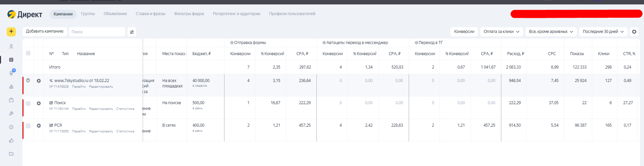Open gear menu for Поиск campaign

tap(39, 103)
